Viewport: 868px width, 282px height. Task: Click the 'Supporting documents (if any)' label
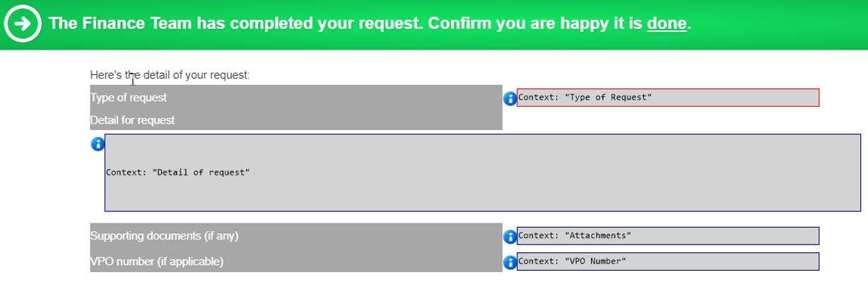tap(170, 235)
